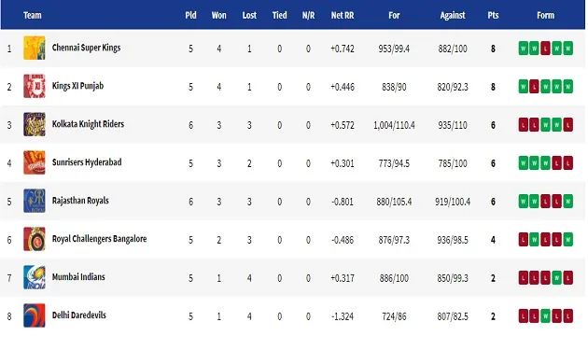This screenshot has width=588, height=364.
Task: Sort standings by the Pts column header
Action: (493, 15)
